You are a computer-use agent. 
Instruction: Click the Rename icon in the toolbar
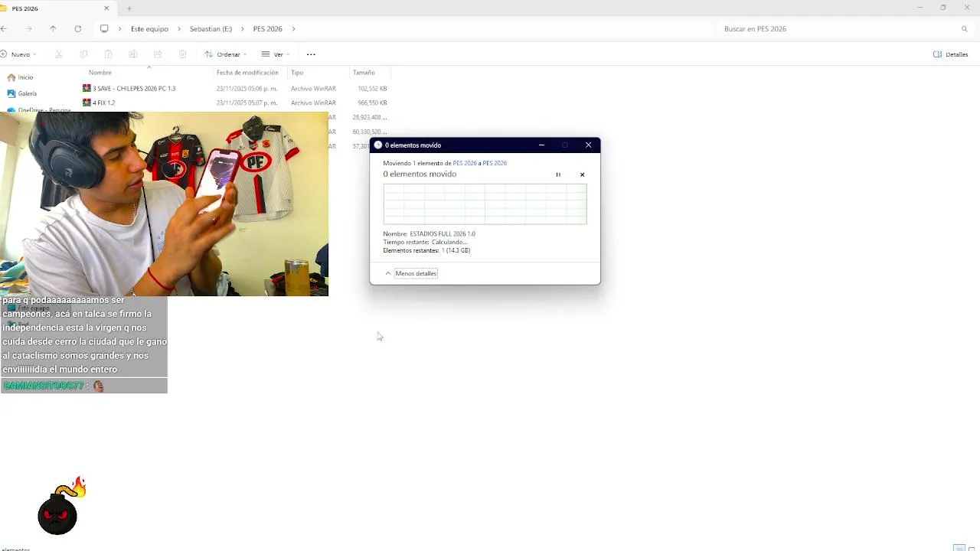(132, 54)
